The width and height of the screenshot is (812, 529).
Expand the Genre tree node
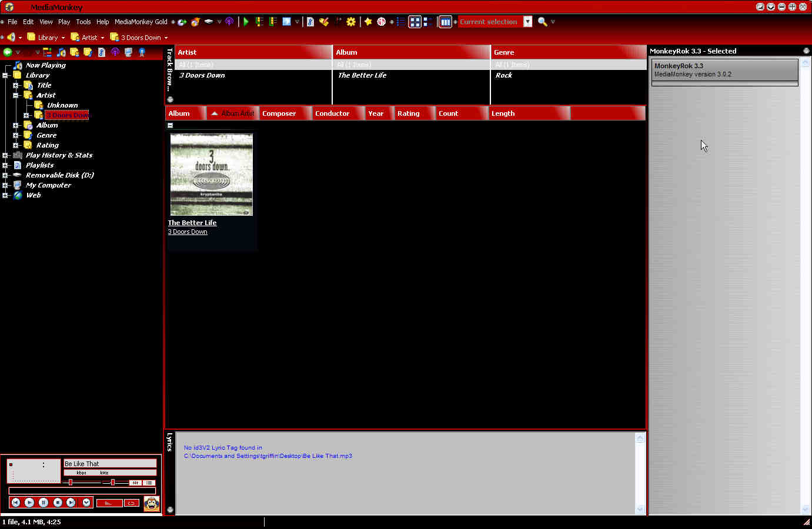pyautogui.click(x=16, y=135)
